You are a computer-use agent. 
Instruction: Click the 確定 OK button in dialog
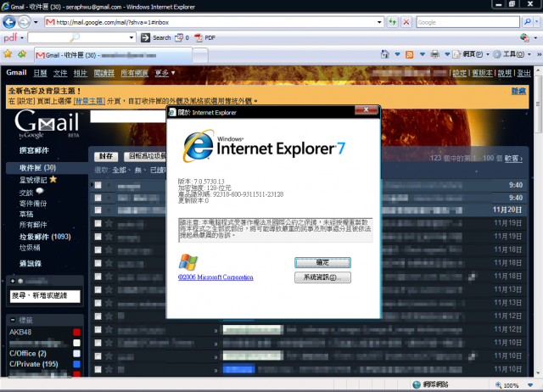pyautogui.click(x=322, y=262)
